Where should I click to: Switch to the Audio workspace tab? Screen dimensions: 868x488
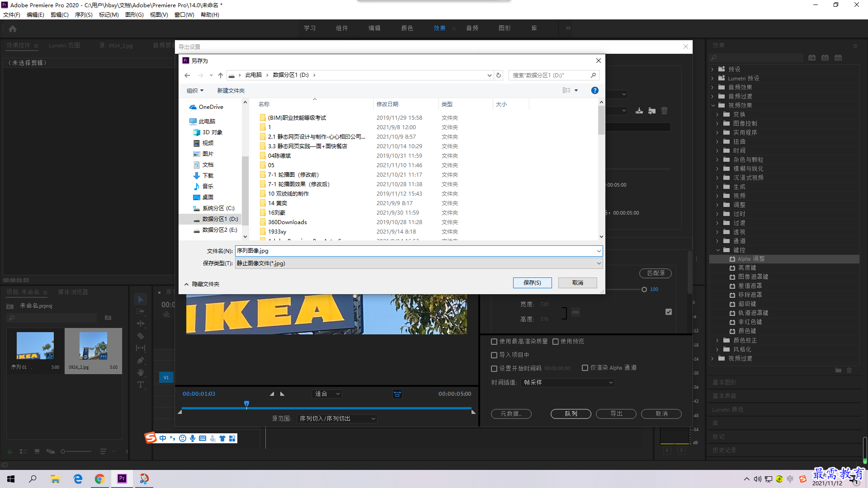[x=472, y=28]
